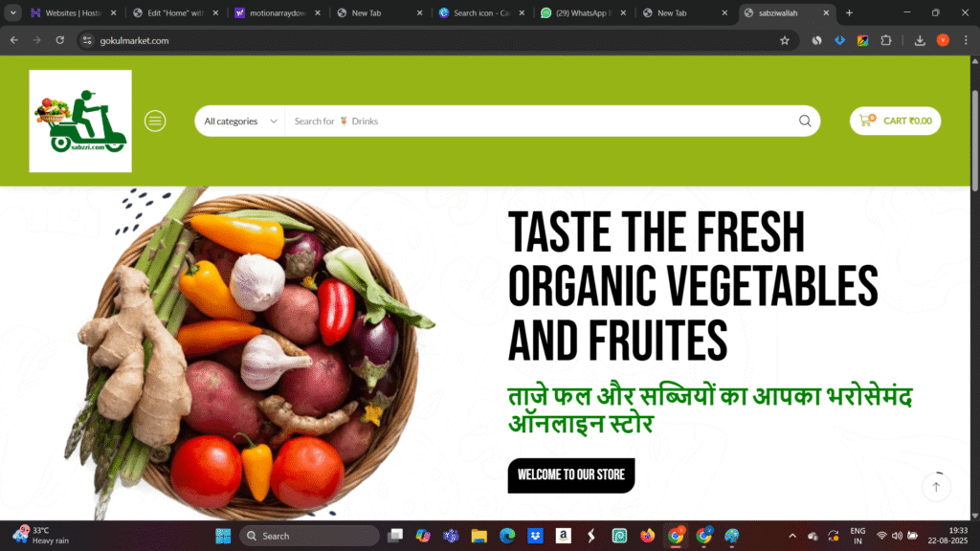Open the Chrome three-dot menu
Image resolution: width=980 pixels, height=551 pixels.
(x=966, y=40)
